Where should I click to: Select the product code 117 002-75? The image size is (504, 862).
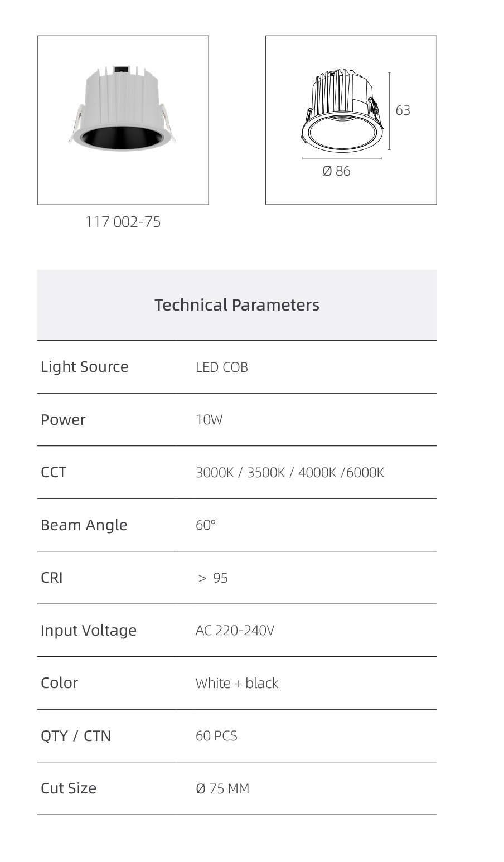(123, 222)
